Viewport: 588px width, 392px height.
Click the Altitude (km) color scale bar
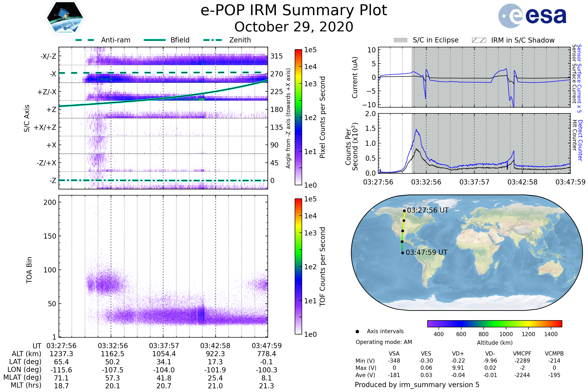pyautogui.click(x=494, y=323)
